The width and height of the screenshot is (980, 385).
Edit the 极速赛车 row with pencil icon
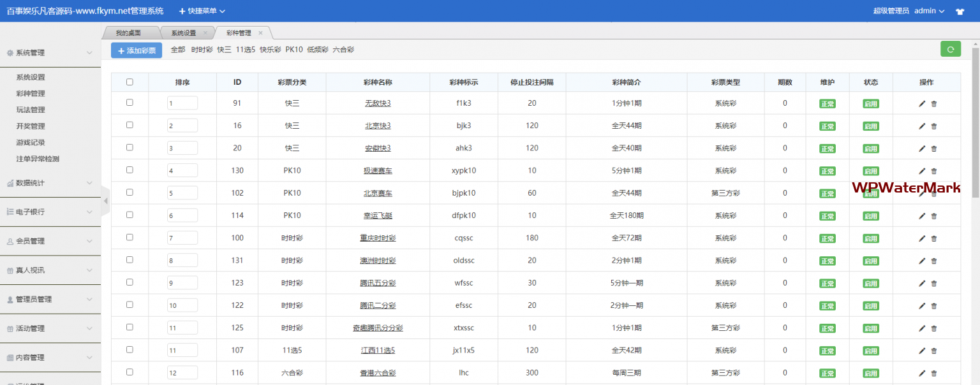pos(922,171)
